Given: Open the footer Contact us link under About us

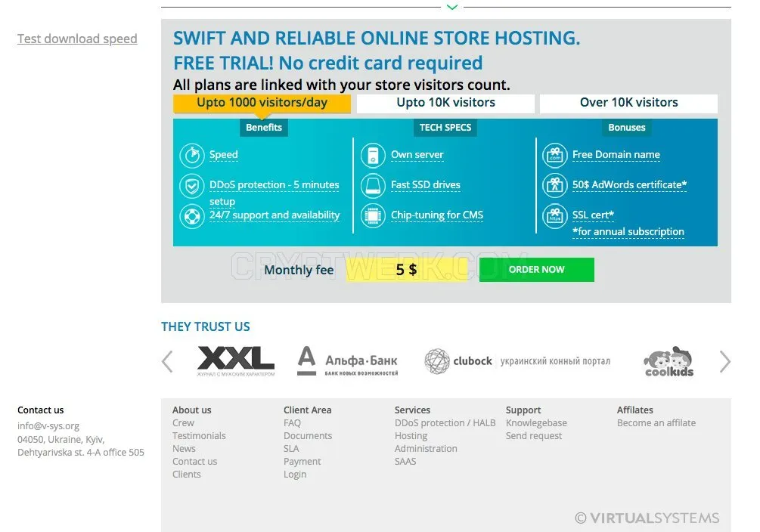Looking at the screenshot, I should tap(195, 461).
